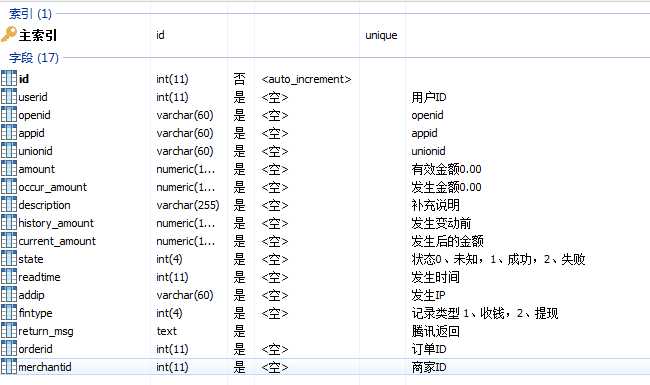Select the bold id field name
This screenshot has height=385, width=650.
point(24,79)
